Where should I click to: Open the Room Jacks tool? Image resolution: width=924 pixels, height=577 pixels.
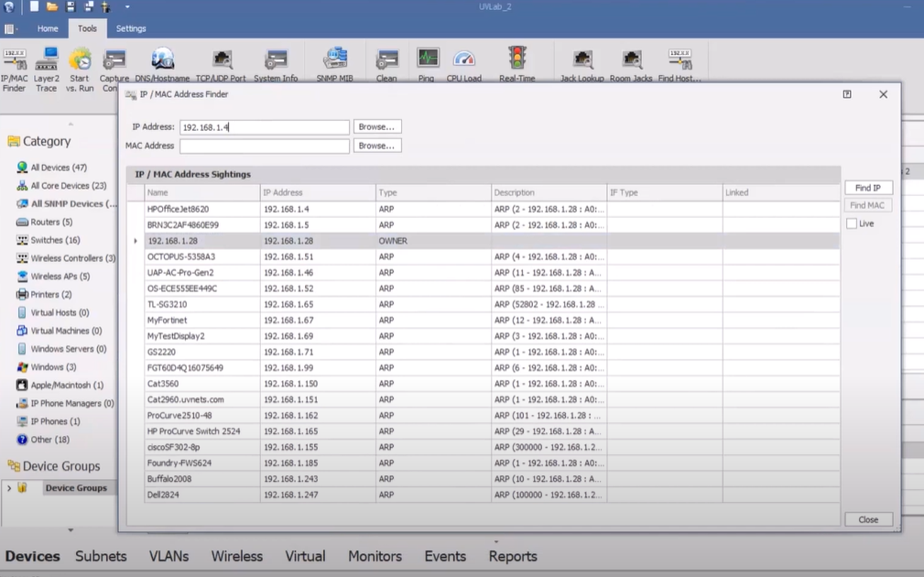point(631,65)
